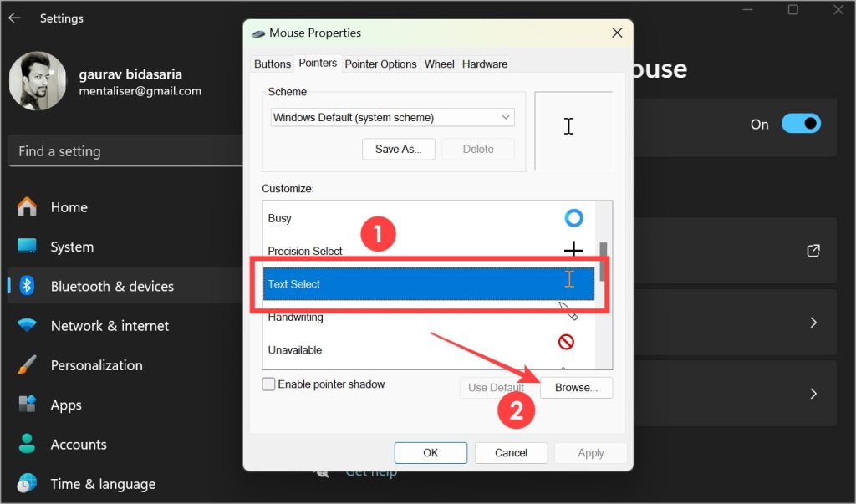
Task: Select the Text Select row
Action: click(429, 283)
